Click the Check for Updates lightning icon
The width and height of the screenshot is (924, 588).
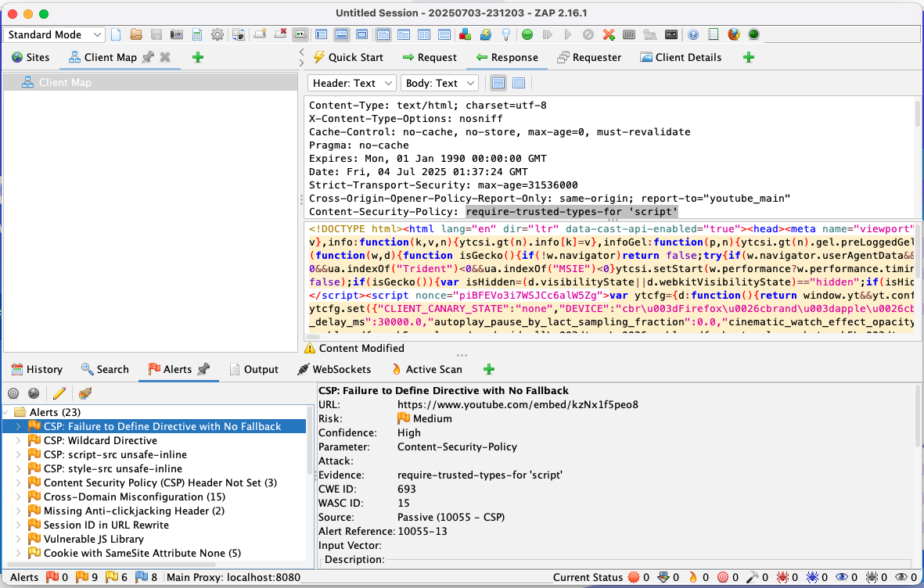(x=486, y=34)
